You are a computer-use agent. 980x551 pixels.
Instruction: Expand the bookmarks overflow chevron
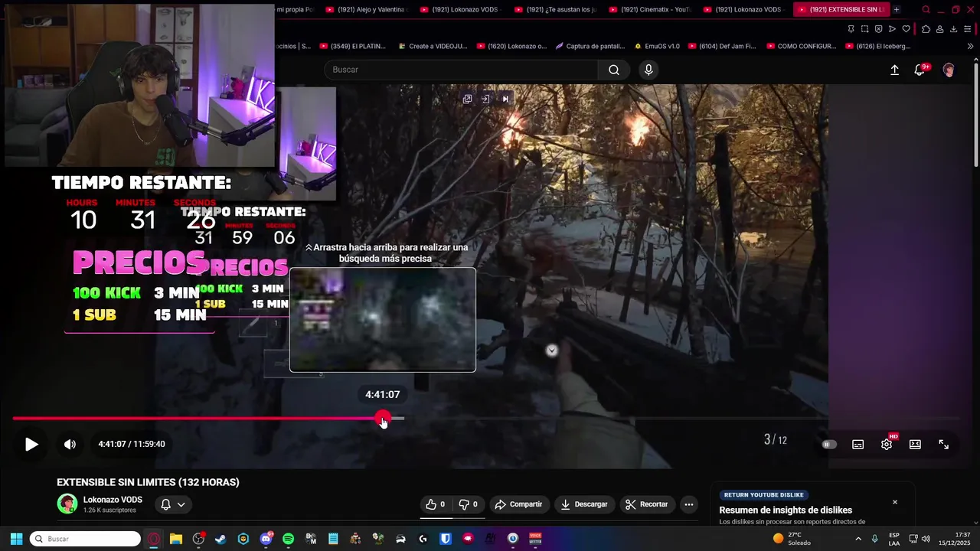[970, 46]
